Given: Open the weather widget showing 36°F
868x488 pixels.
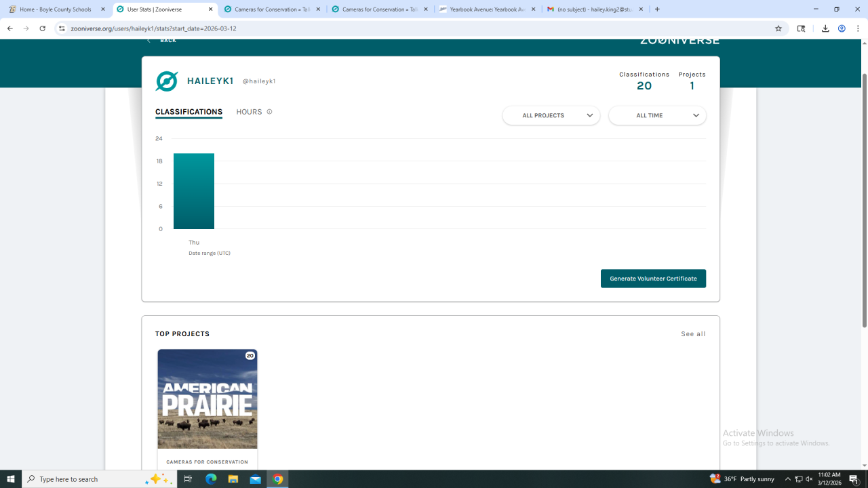Looking at the screenshot, I should (742, 479).
